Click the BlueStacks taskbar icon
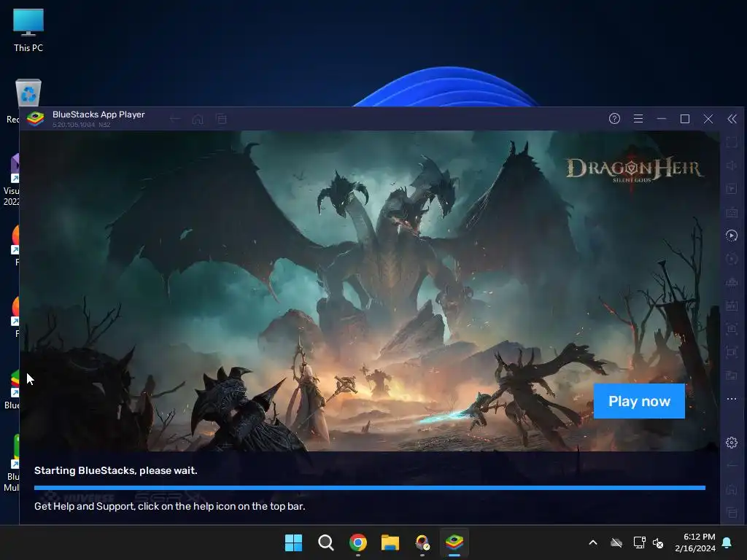The width and height of the screenshot is (747, 560). (x=454, y=542)
